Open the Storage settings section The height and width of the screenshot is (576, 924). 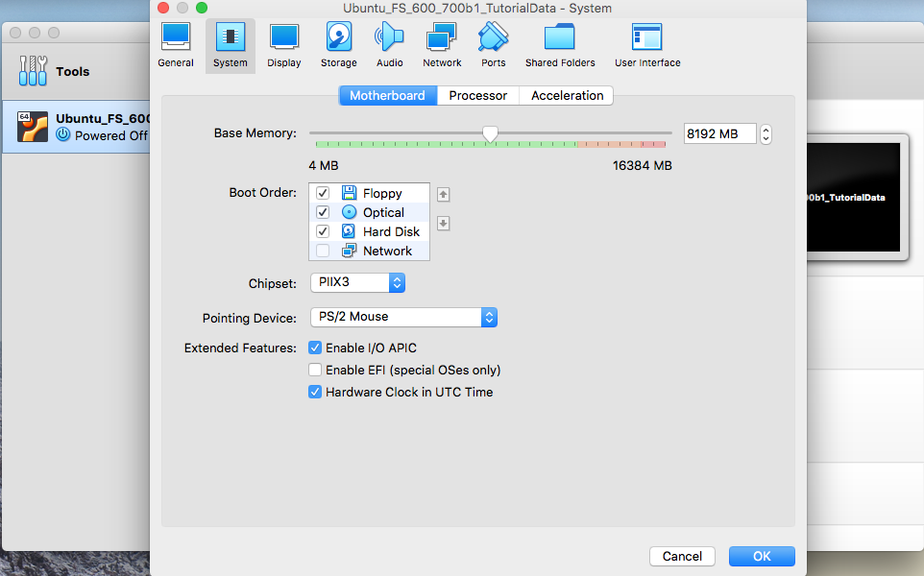click(x=338, y=45)
